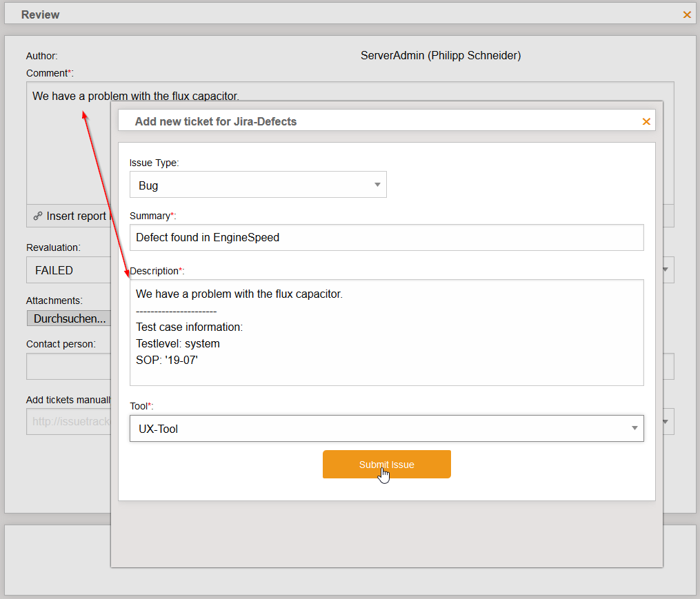Click the 'Attachments:' label
The height and width of the screenshot is (599, 700).
pos(54,301)
